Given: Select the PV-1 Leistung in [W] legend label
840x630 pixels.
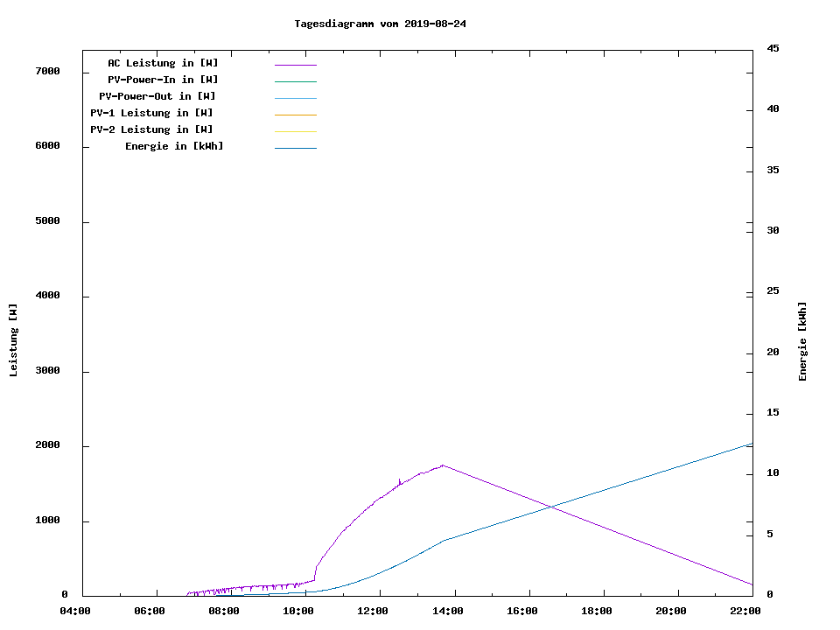Looking at the screenshot, I should coord(151,113).
